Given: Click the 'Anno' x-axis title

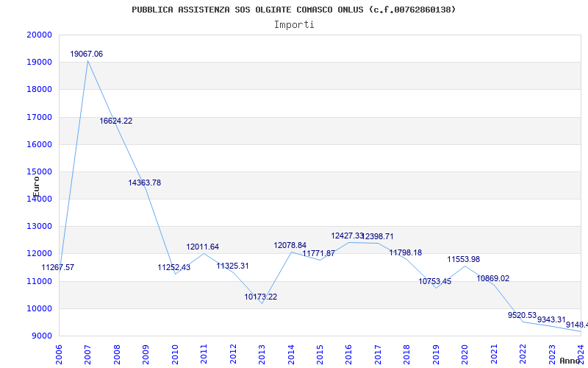Looking at the screenshot, I should [570, 361].
